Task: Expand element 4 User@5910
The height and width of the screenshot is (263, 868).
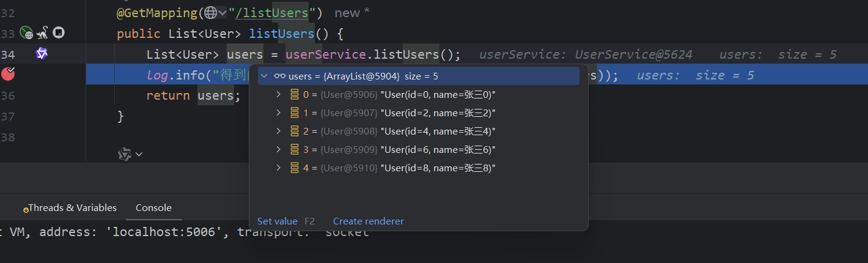Action: [279, 168]
